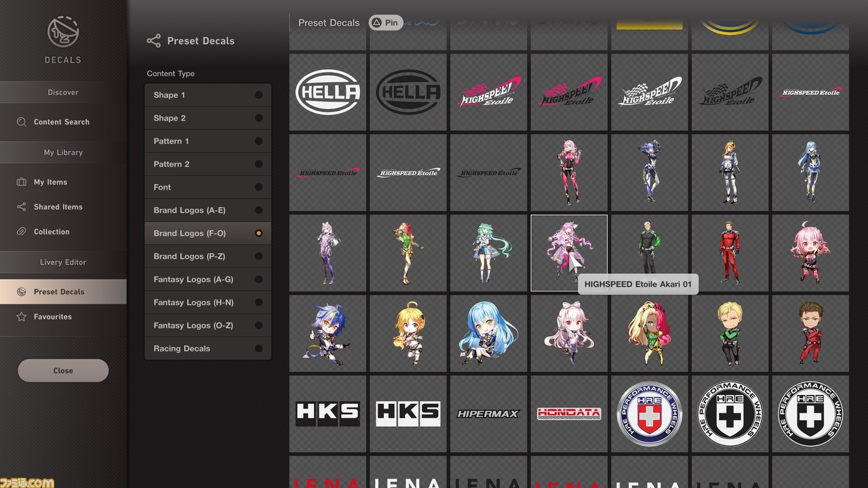Image resolution: width=868 pixels, height=488 pixels.
Task: Select the Font content type
Action: click(x=208, y=188)
